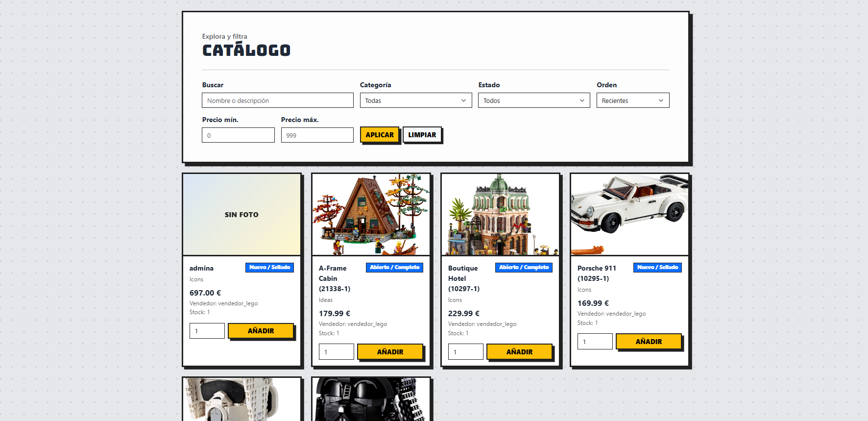The image size is (868, 421).
Task: Open the Porsche 911 (10295-1) title
Action: pos(597,273)
